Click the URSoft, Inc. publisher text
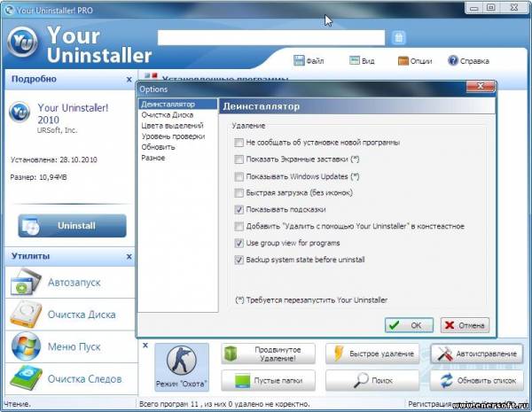 coord(57,130)
